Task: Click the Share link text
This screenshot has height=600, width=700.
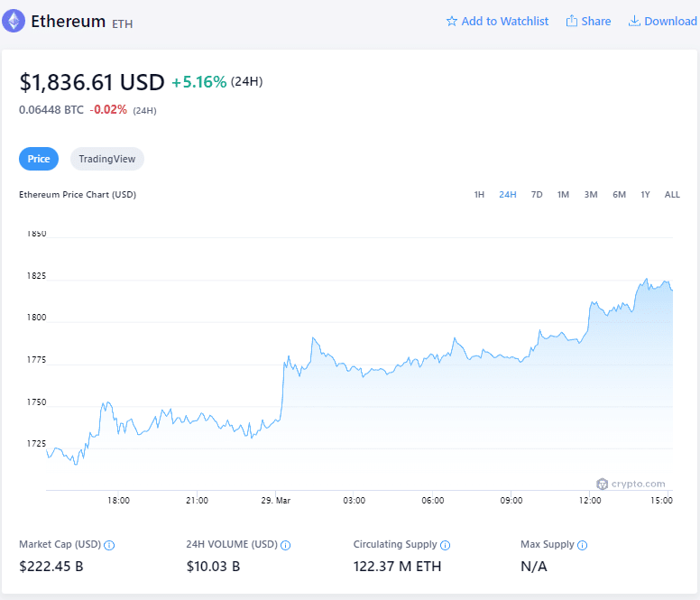Action: tap(596, 22)
